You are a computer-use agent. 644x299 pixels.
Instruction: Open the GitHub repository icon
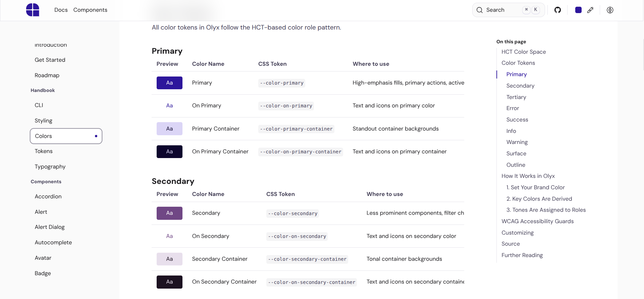point(558,10)
